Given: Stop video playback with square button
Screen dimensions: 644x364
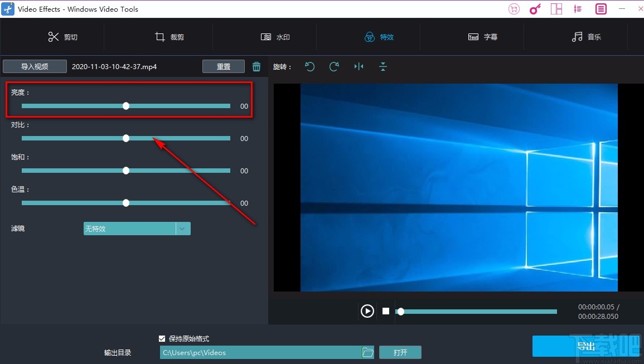Looking at the screenshot, I should tap(385, 311).
